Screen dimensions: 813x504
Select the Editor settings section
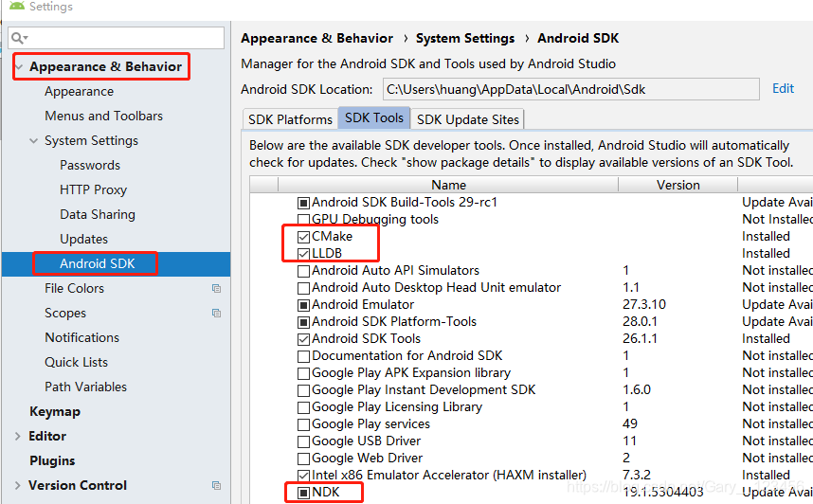pos(47,436)
